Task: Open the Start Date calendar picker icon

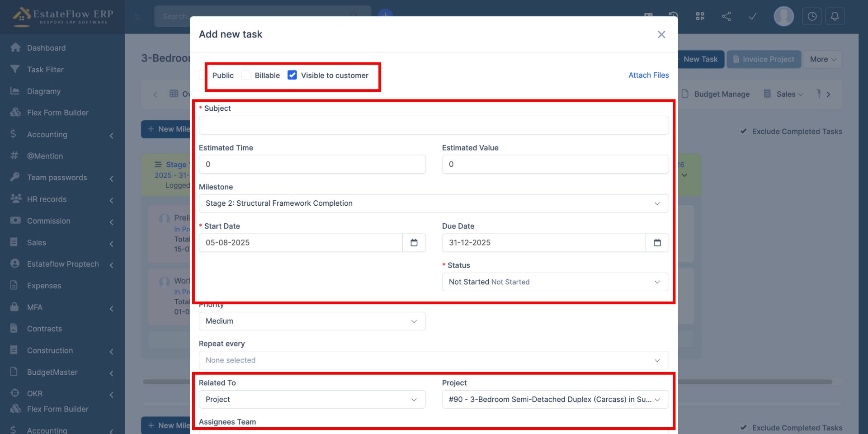Action: coord(414,243)
